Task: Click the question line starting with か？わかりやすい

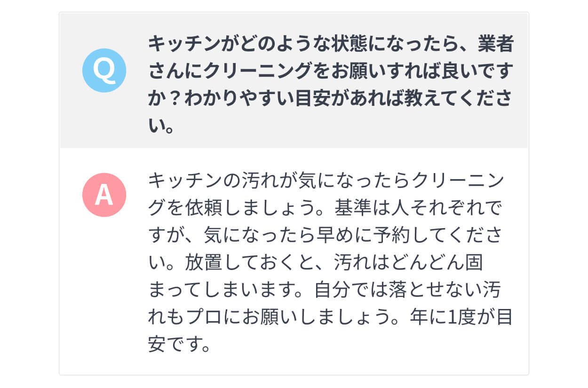Action: [x=331, y=99]
